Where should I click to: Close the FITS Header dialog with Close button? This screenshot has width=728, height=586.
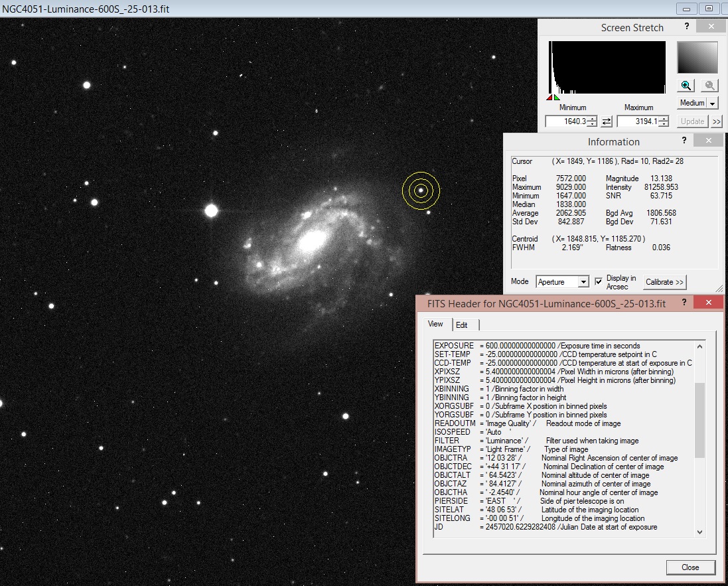691,567
